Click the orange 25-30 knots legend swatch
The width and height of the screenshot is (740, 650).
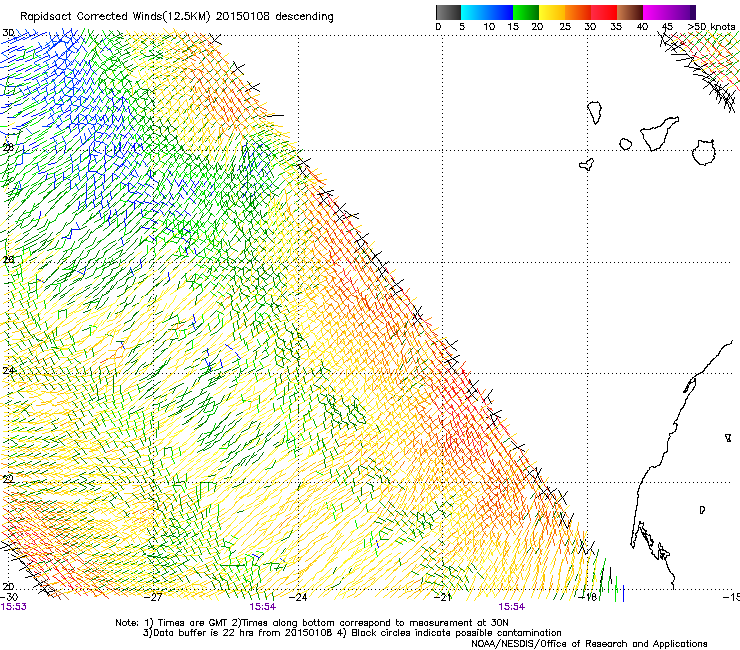point(578,12)
